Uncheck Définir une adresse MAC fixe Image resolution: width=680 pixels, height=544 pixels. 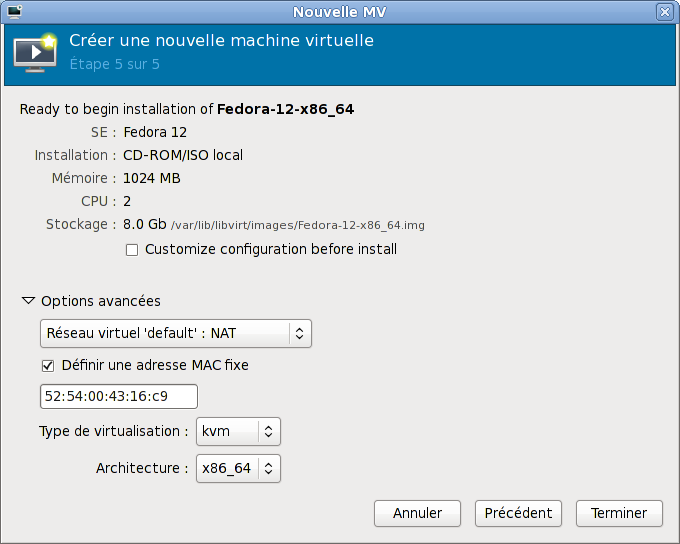48,366
